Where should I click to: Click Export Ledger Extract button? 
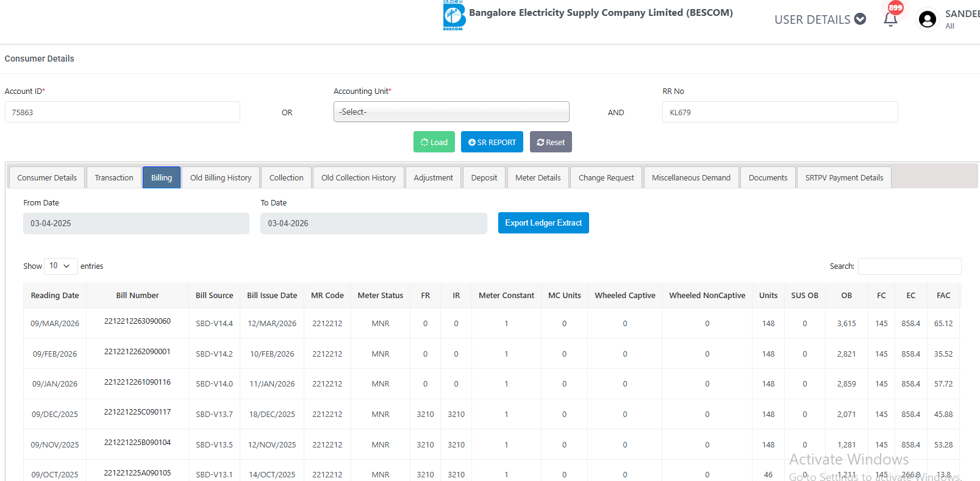coord(543,223)
